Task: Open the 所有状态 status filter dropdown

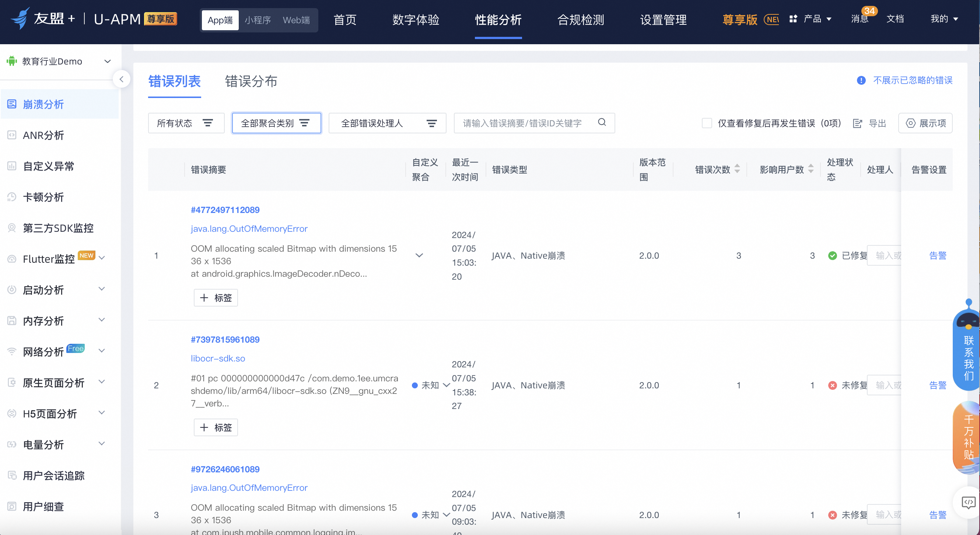Action: pyautogui.click(x=186, y=123)
